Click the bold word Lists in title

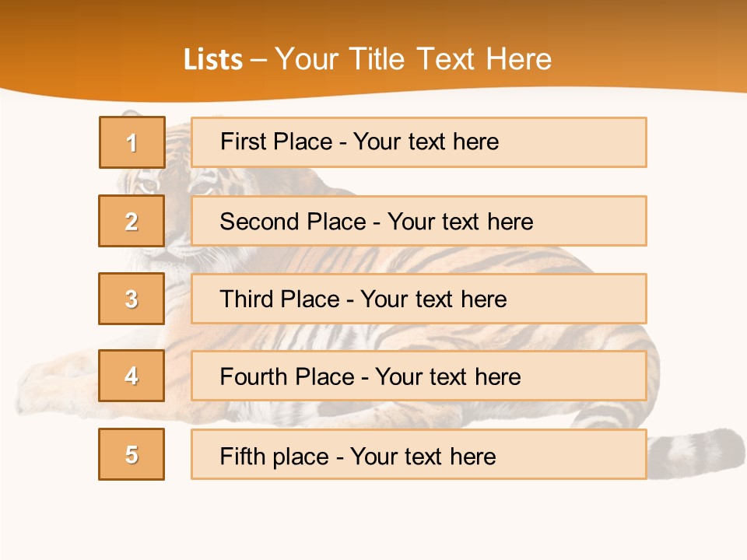tap(213, 60)
